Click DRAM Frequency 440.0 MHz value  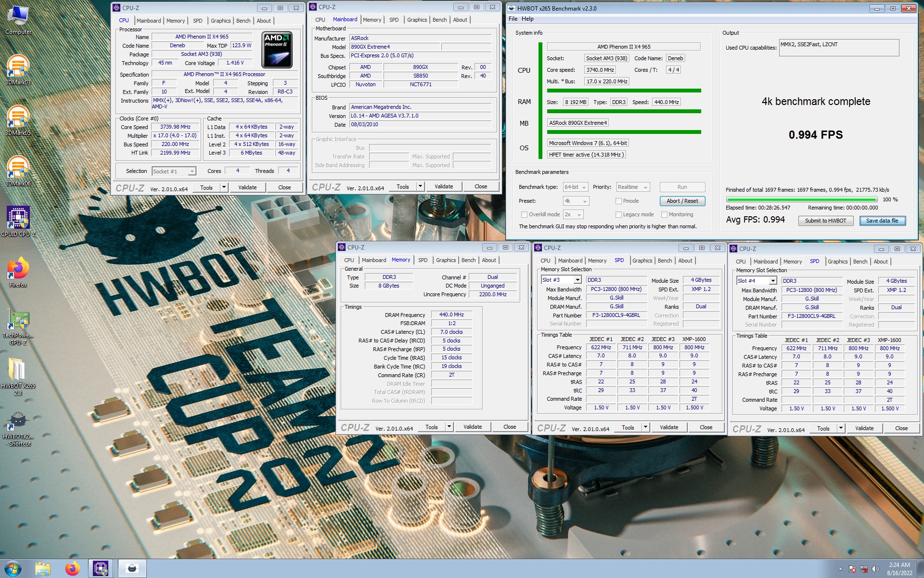451,315
